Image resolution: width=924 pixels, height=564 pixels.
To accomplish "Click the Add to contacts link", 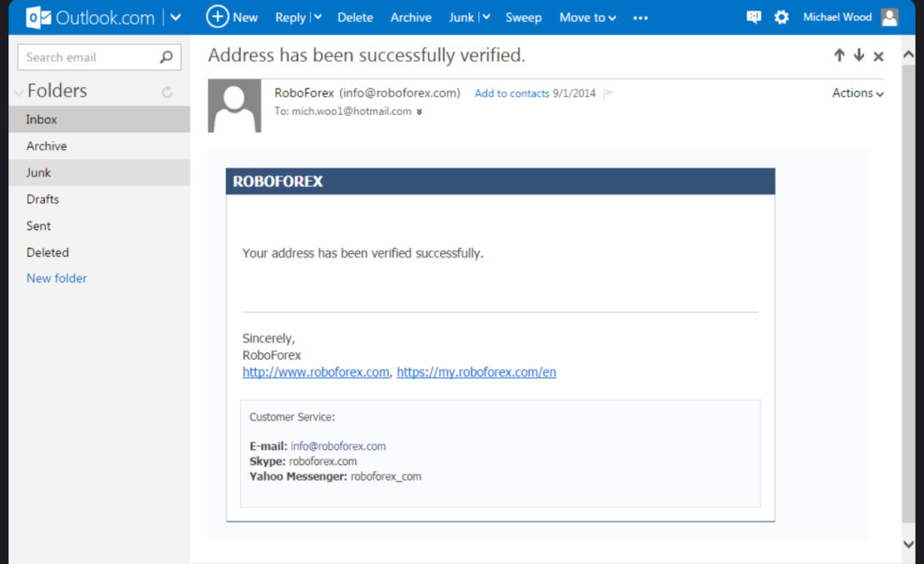I will (x=511, y=93).
